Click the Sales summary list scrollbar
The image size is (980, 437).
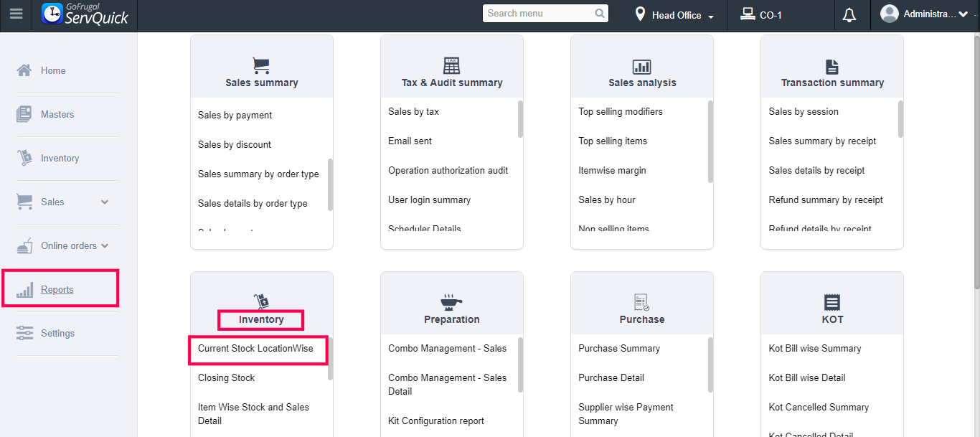point(330,184)
